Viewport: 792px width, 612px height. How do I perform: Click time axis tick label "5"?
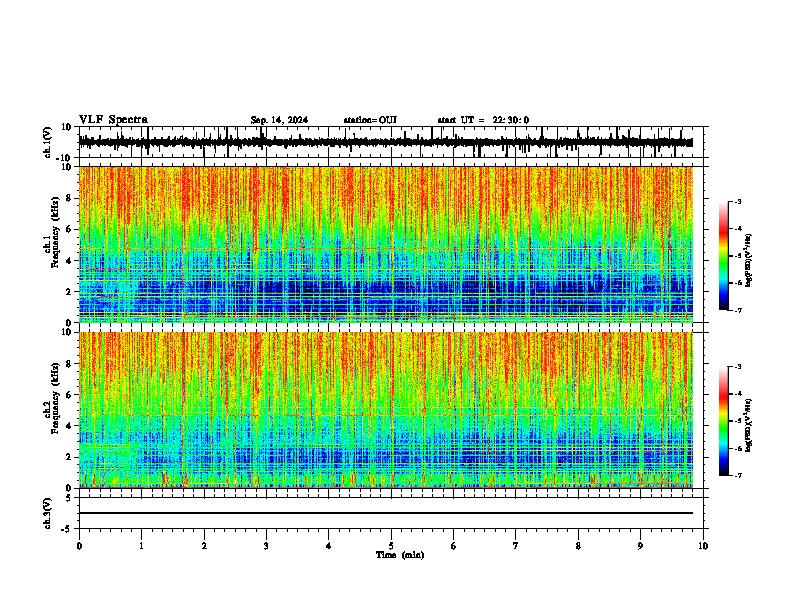(391, 546)
